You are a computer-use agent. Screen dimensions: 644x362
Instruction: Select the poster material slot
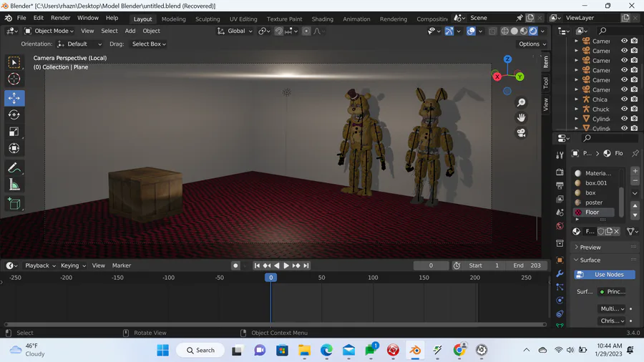coord(594,202)
